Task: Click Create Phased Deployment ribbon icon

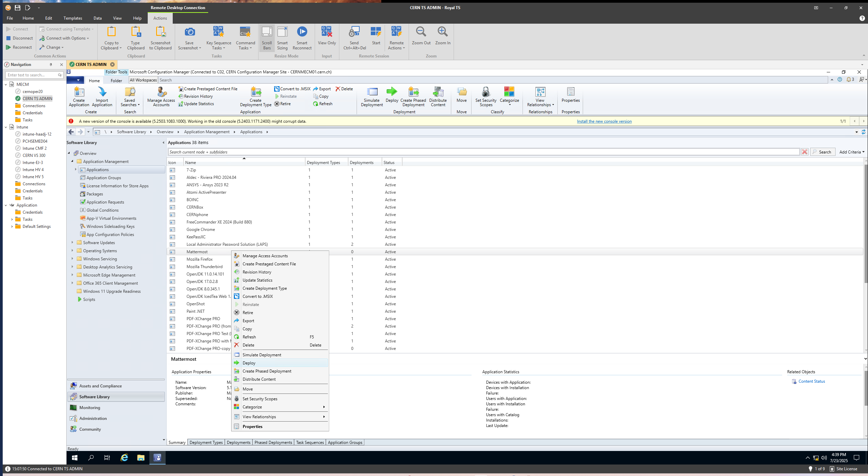Action: [x=413, y=96]
